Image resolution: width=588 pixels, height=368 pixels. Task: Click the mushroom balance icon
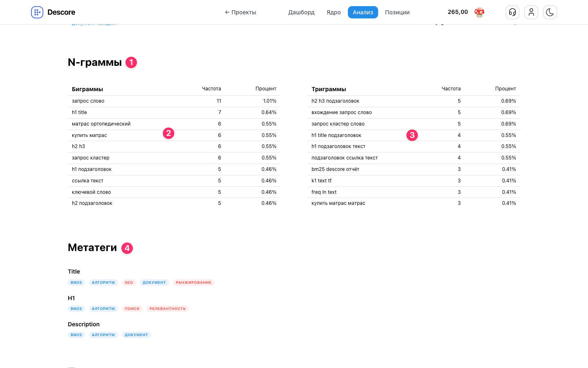[x=479, y=12]
